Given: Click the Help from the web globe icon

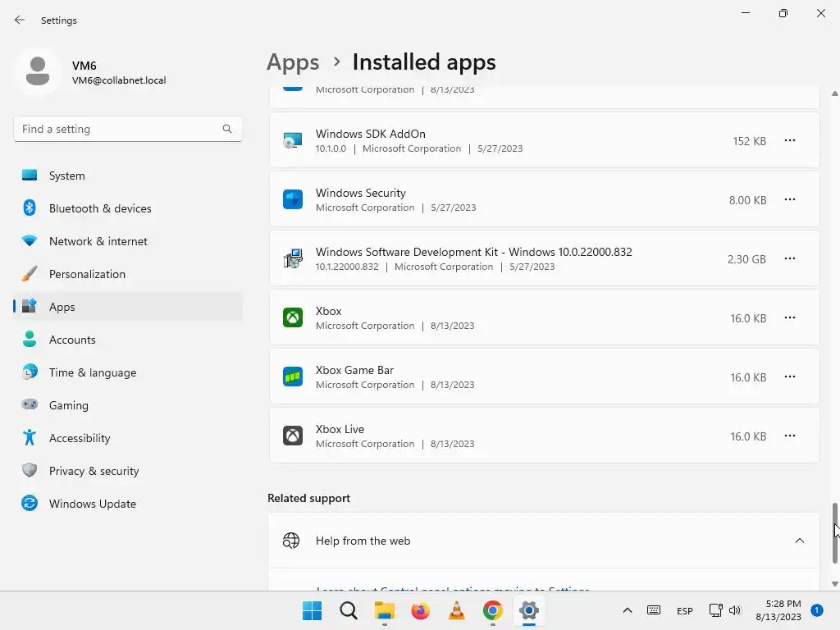Looking at the screenshot, I should [291, 541].
